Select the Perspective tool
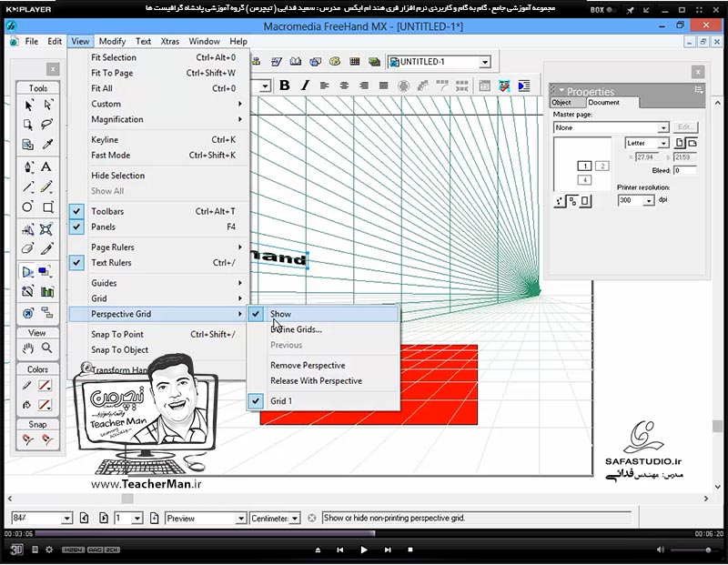 point(28,272)
